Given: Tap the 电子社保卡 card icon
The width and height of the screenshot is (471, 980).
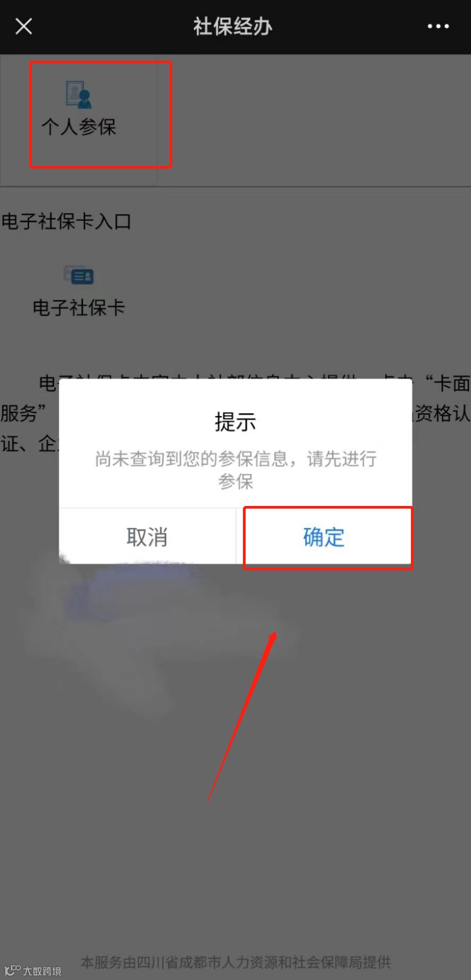Looking at the screenshot, I should (79, 275).
